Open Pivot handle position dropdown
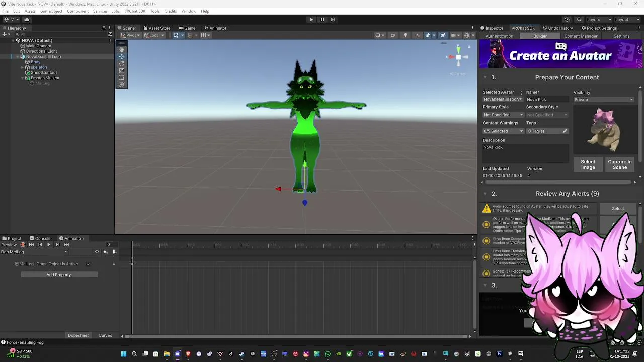The width and height of the screenshot is (644, 362). pos(130,35)
